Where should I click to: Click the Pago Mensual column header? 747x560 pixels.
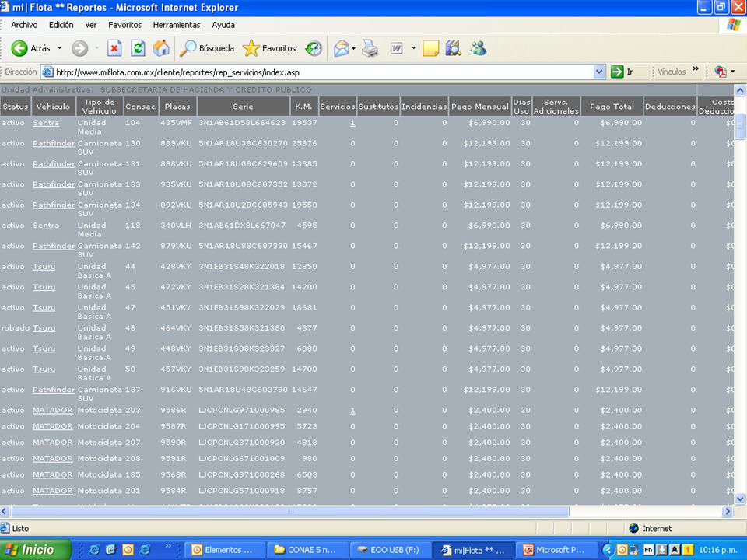pyautogui.click(x=480, y=107)
